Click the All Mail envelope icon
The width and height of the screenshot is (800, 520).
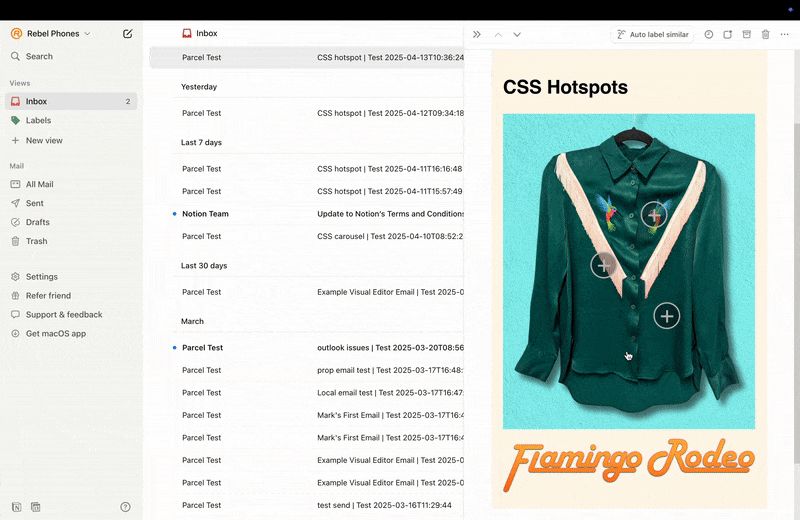coord(15,184)
